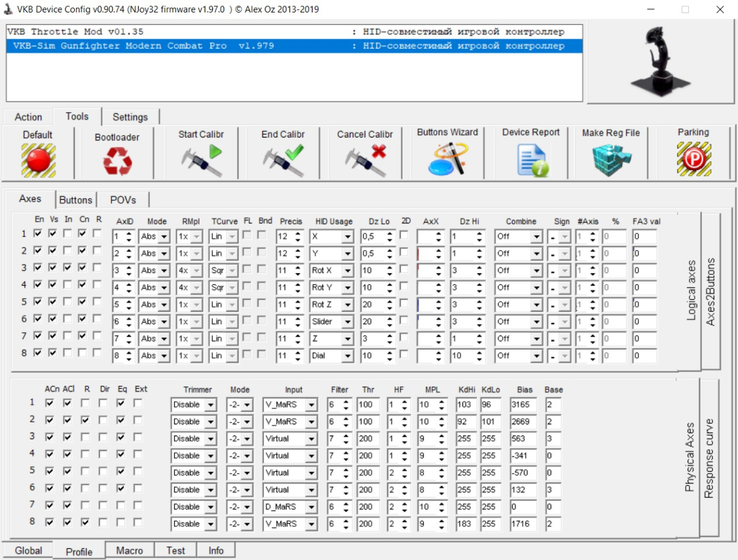
Task: Select VKB Throttle Mod v01.35 device
Action: pyautogui.click(x=78, y=32)
